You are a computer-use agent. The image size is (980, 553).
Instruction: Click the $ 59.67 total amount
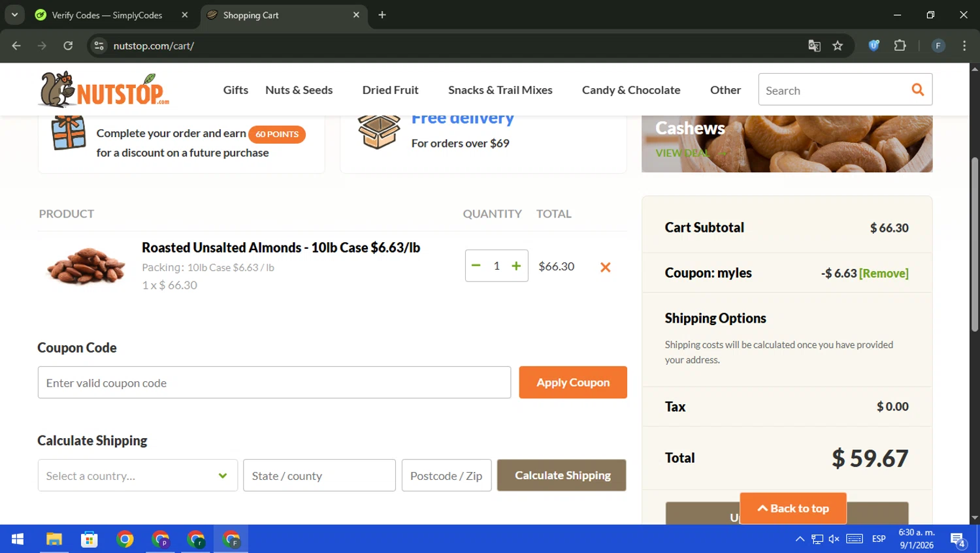point(870,458)
